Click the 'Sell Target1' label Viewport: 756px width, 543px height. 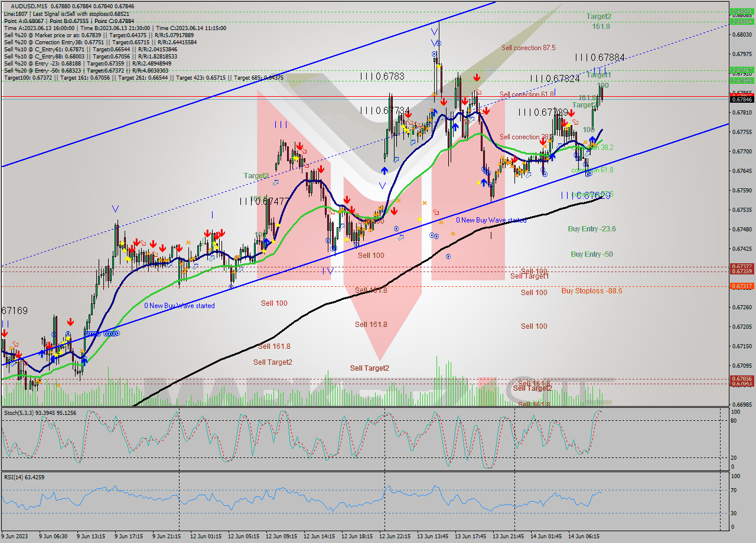529,276
